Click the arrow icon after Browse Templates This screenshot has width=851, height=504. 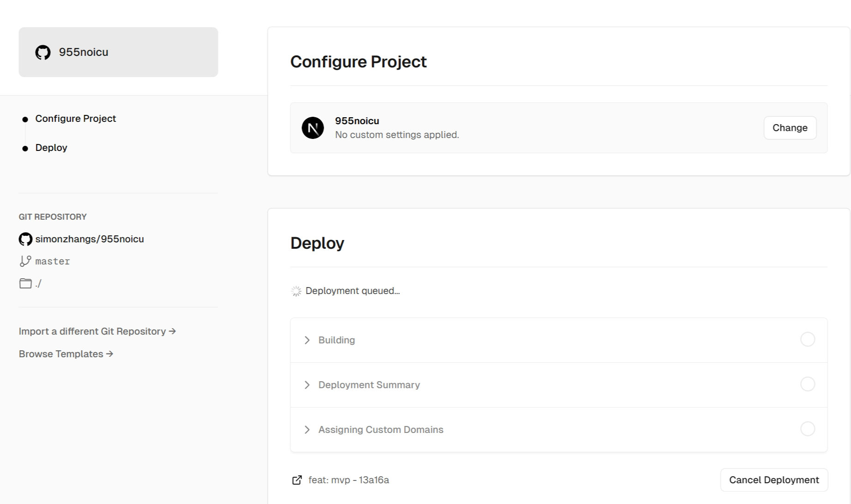click(109, 354)
